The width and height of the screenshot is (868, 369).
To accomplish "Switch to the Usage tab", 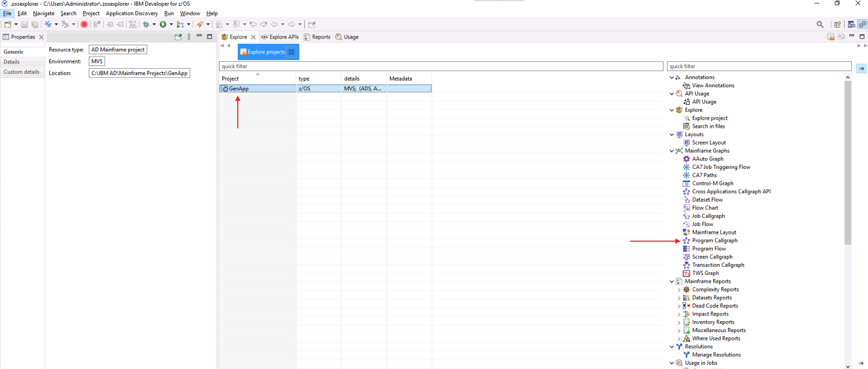I will coord(347,37).
